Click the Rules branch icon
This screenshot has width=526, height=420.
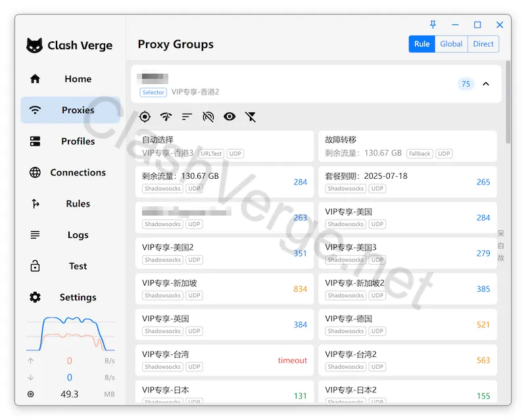tap(35, 204)
